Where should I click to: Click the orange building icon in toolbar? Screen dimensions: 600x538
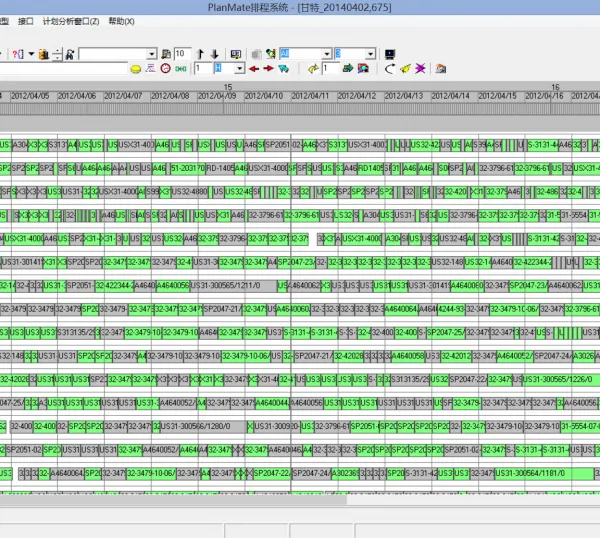44,54
